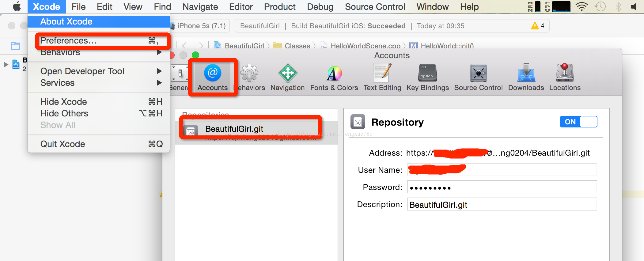Expand Open Developer Tool submenu
This screenshot has width=644, height=261.
(x=159, y=71)
